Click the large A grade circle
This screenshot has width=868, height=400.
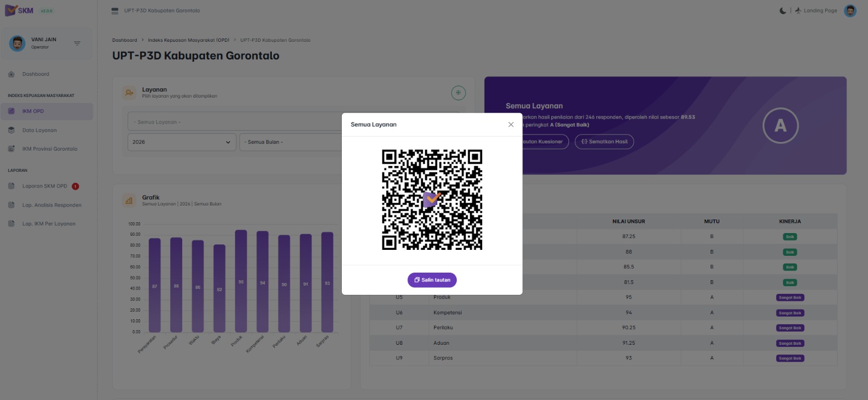click(x=780, y=126)
